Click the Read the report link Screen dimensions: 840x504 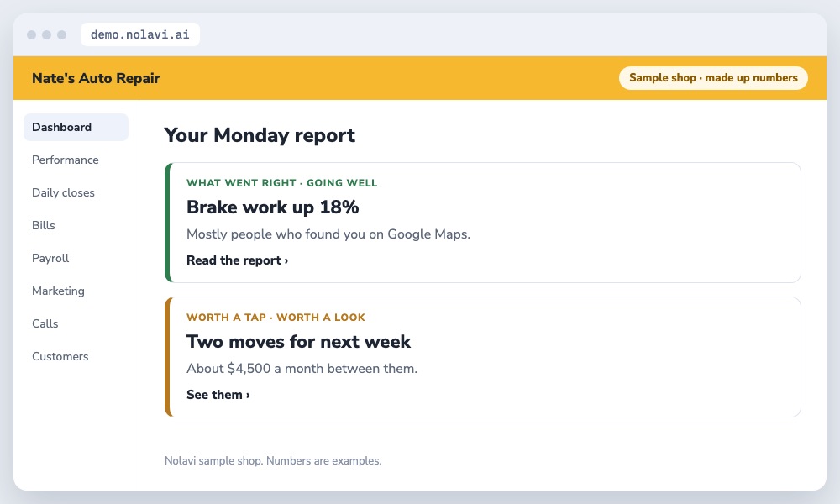tap(238, 260)
